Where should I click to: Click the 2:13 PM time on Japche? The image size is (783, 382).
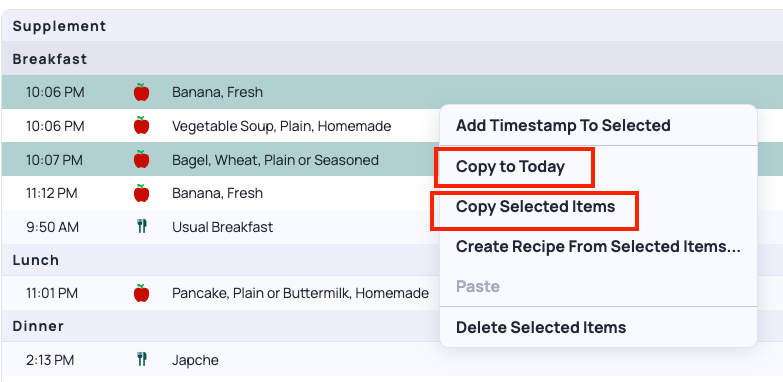[x=50, y=360]
